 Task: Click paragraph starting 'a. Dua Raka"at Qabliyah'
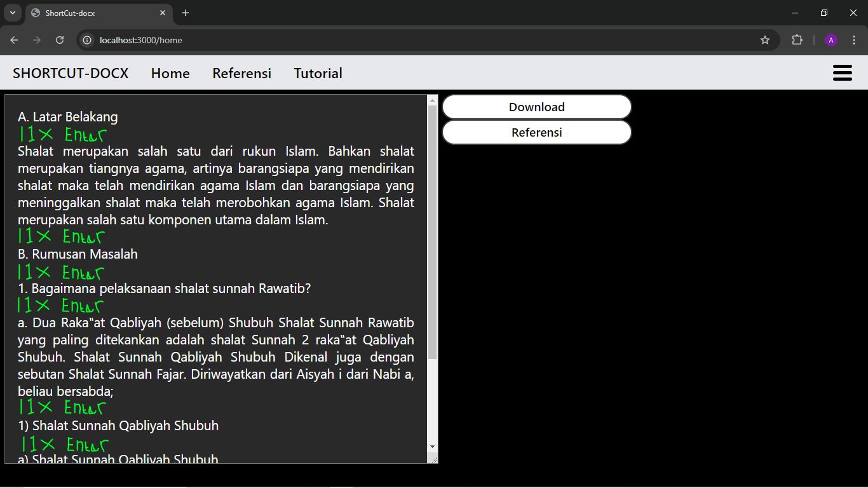(x=216, y=357)
